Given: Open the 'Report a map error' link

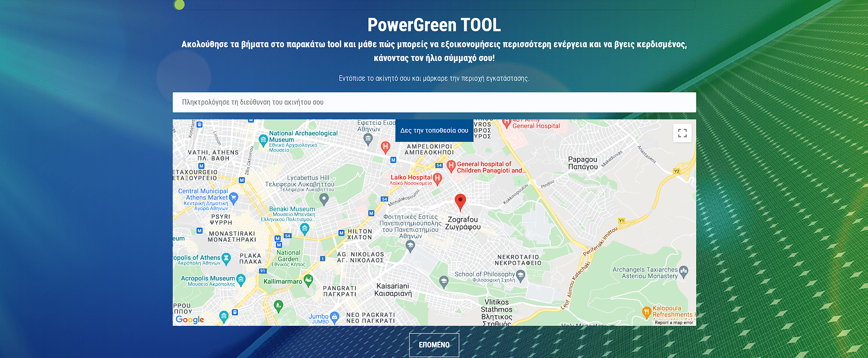Looking at the screenshot, I should coord(674,323).
